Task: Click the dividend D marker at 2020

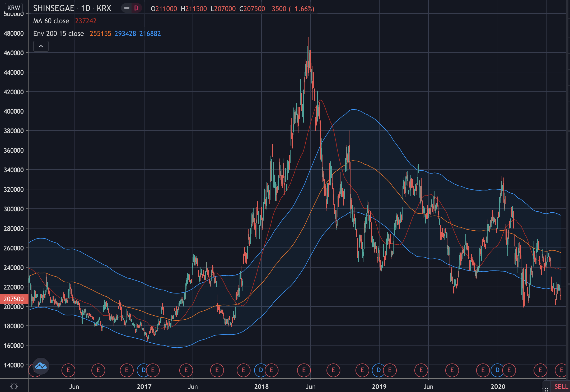Action: 497,370
